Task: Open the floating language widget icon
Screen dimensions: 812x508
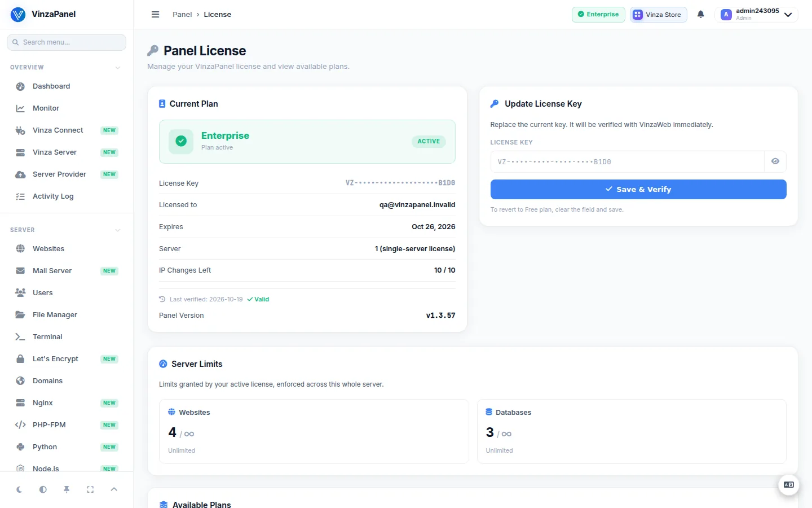Action: pyautogui.click(x=789, y=485)
